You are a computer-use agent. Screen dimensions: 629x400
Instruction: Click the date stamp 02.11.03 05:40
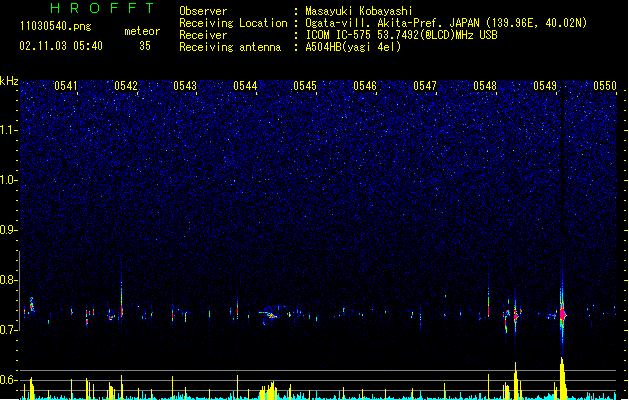(x=61, y=46)
